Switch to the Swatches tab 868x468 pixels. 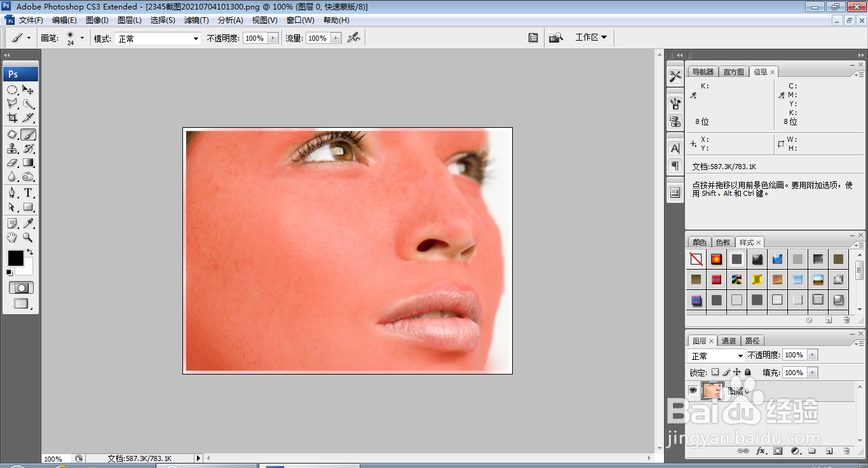[x=723, y=242]
